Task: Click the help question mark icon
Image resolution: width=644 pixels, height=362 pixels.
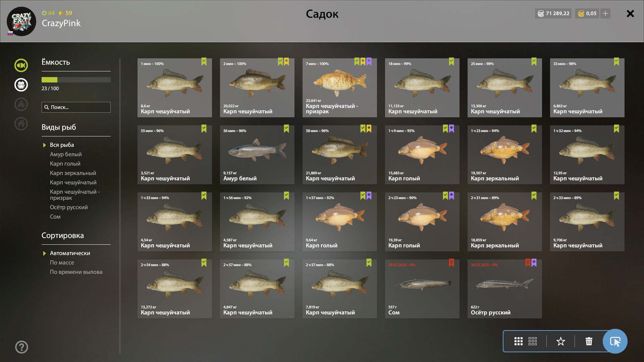Action: tap(21, 347)
